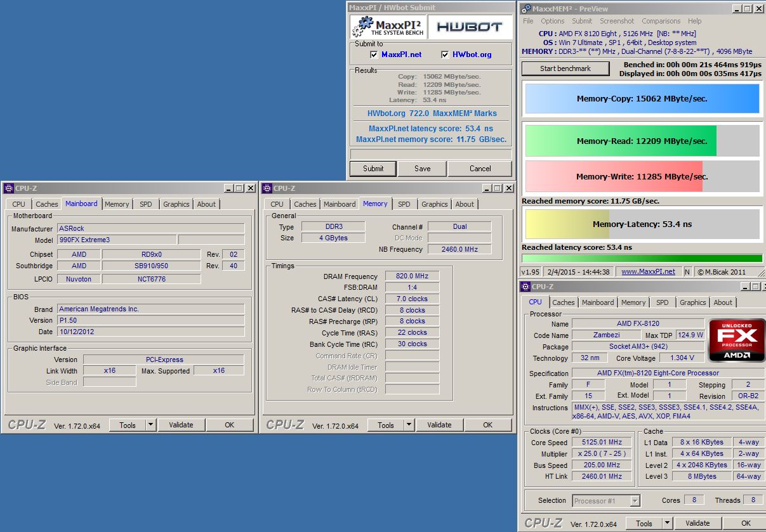Click the Memory-Write result bar
Image resolution: width=766 pixels, height=532 pixels.
tap(642, 177)
